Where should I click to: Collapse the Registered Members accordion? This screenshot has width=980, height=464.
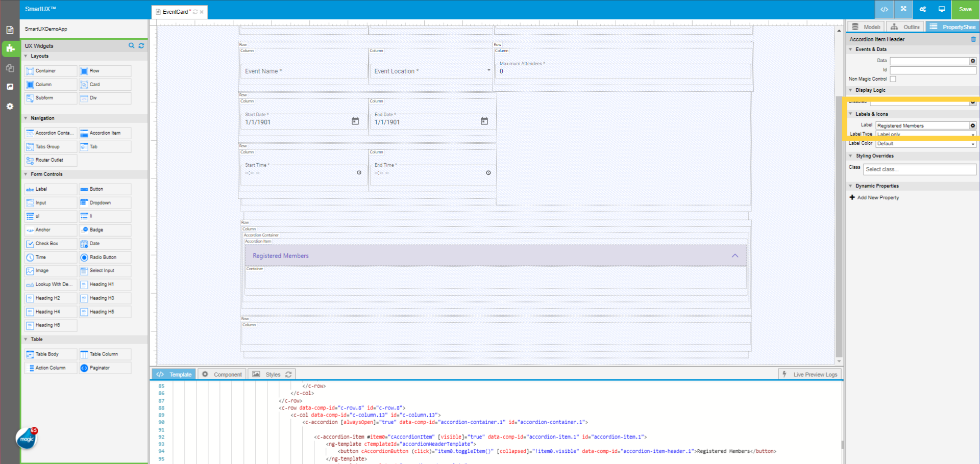[735, 256]
